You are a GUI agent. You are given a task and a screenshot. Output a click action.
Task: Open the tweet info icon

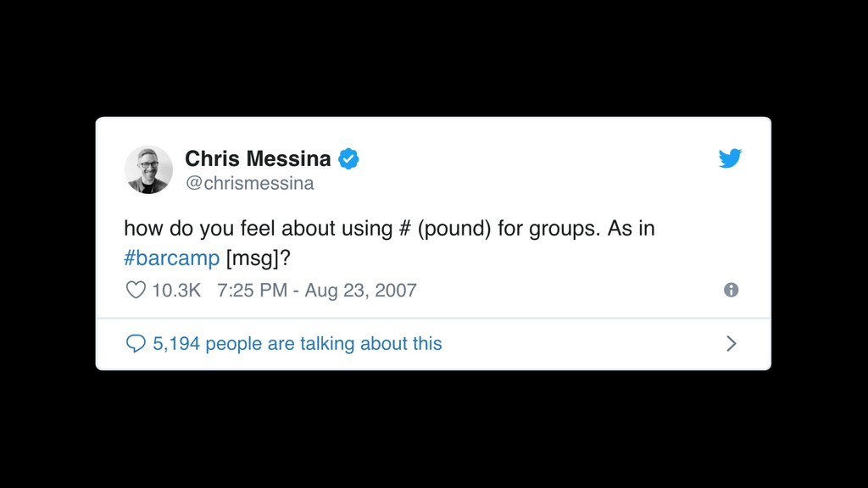(732, 290)
